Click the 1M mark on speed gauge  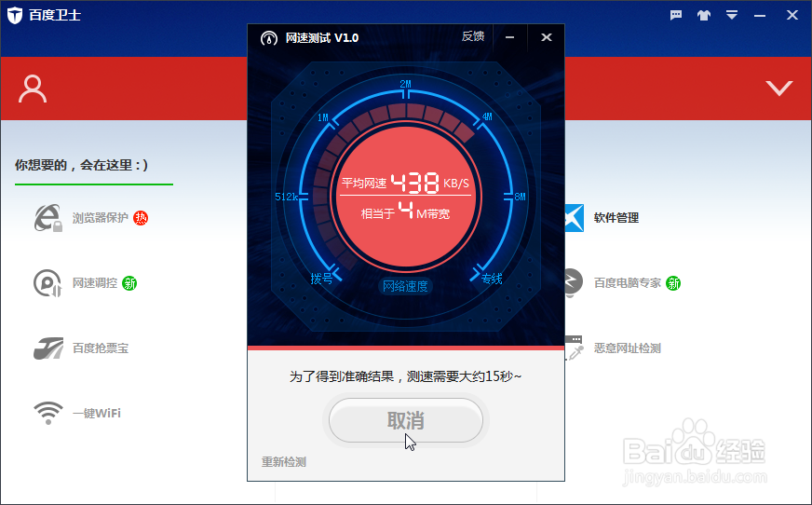coord(322,117)
